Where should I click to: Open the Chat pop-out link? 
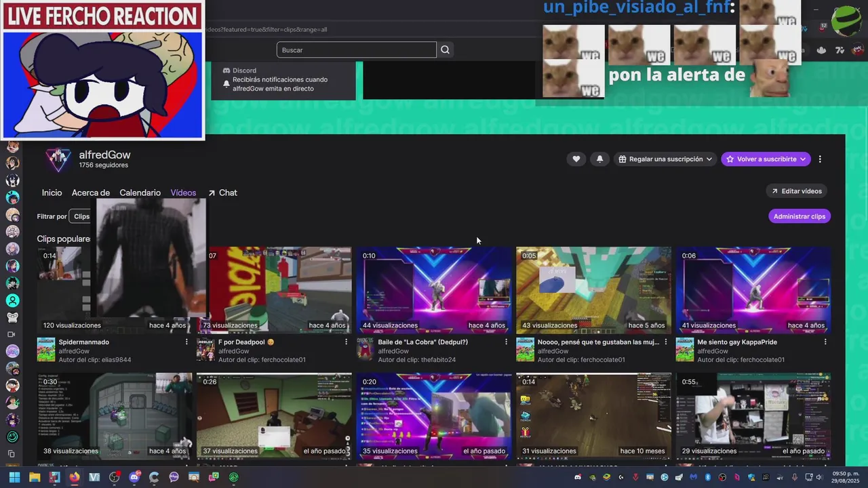click(222, 192)
